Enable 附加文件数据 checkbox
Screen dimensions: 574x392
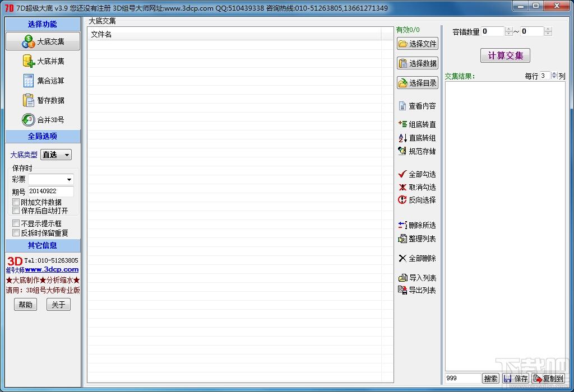[x=16, y=202]
